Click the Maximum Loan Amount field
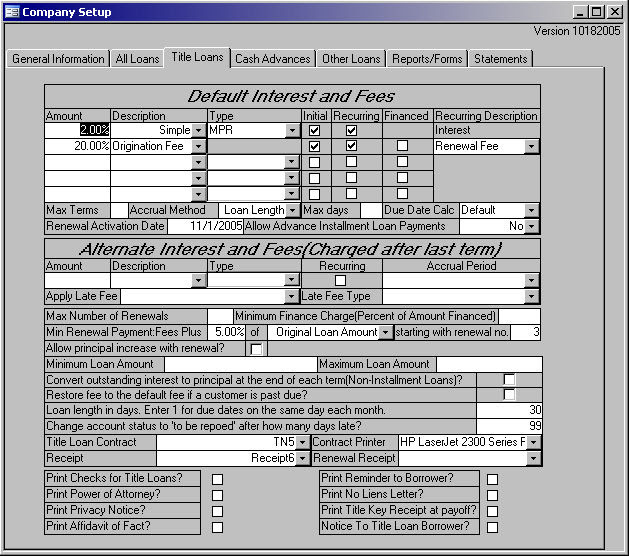This screenshot has width=629, height=556. [489, 364]
